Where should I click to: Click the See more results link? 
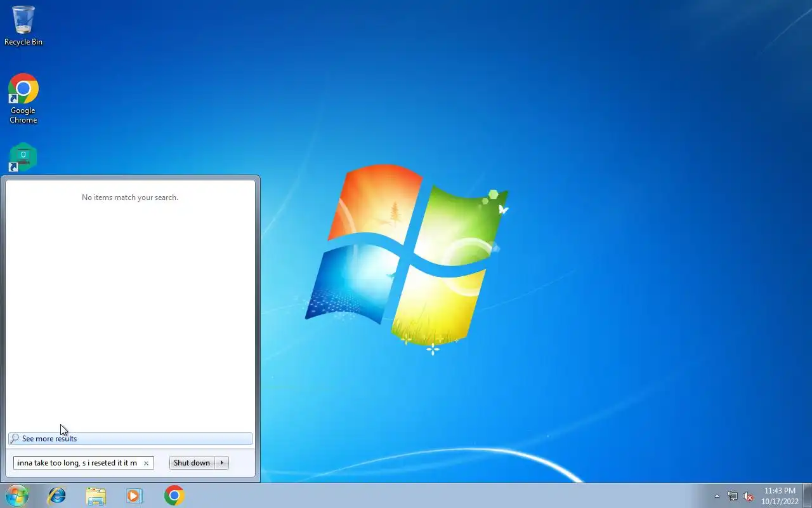[130, 439]
